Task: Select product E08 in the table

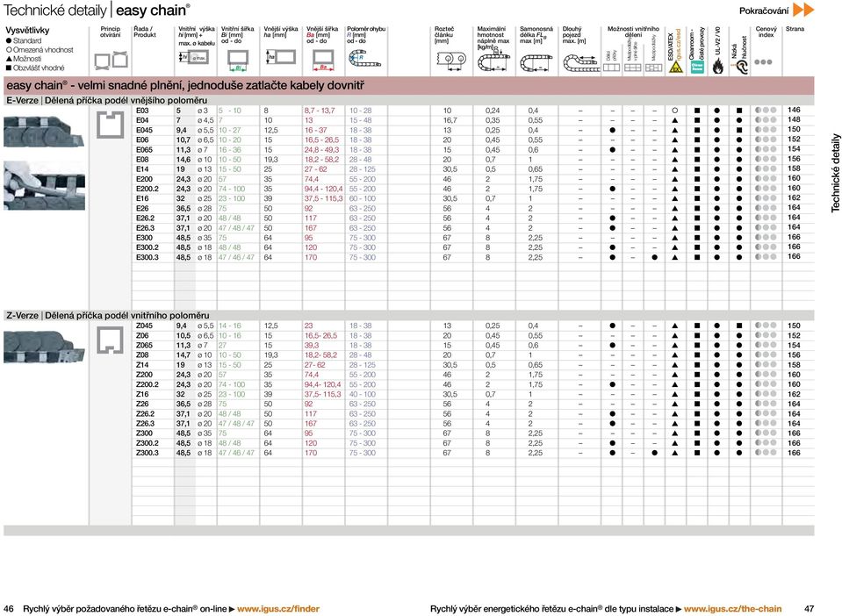Action: [x=142, y=160]
